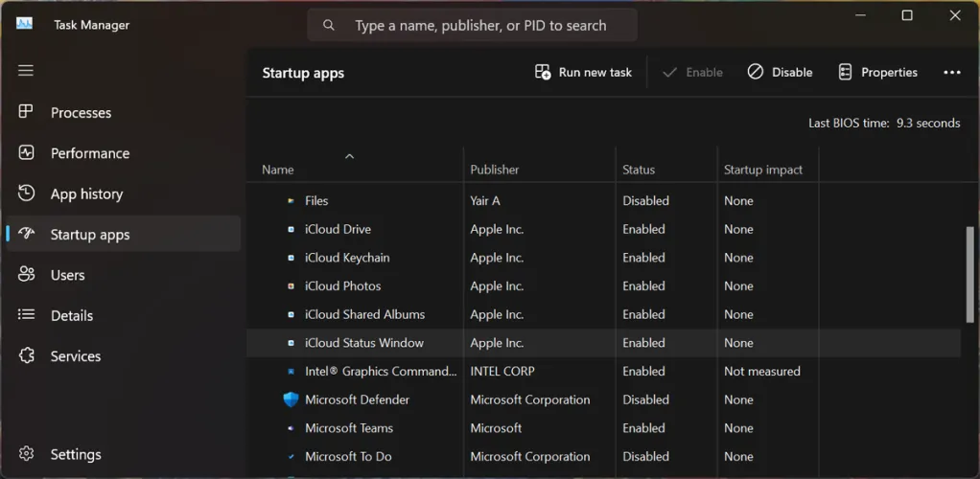Image resolution: width=980 pixels, height=479 pixels.
Task: Open the three-dot more options menu
Action: pyautogui.click(x=951, y=72)
